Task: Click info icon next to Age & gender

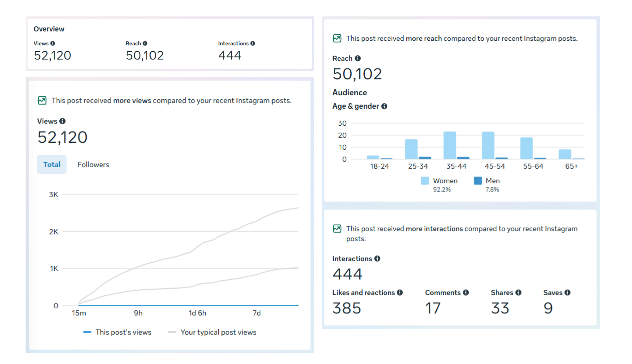Action: [x=384, y=106]
